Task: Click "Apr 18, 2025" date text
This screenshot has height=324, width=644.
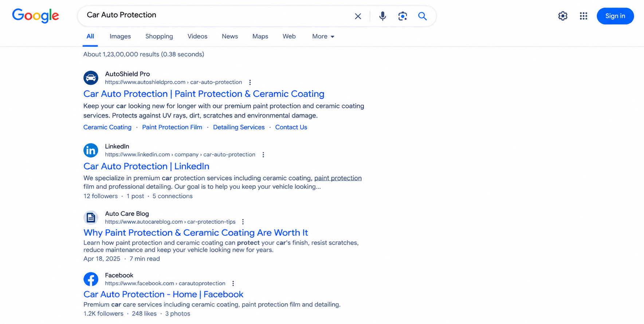Action: [x=102, y=259]
